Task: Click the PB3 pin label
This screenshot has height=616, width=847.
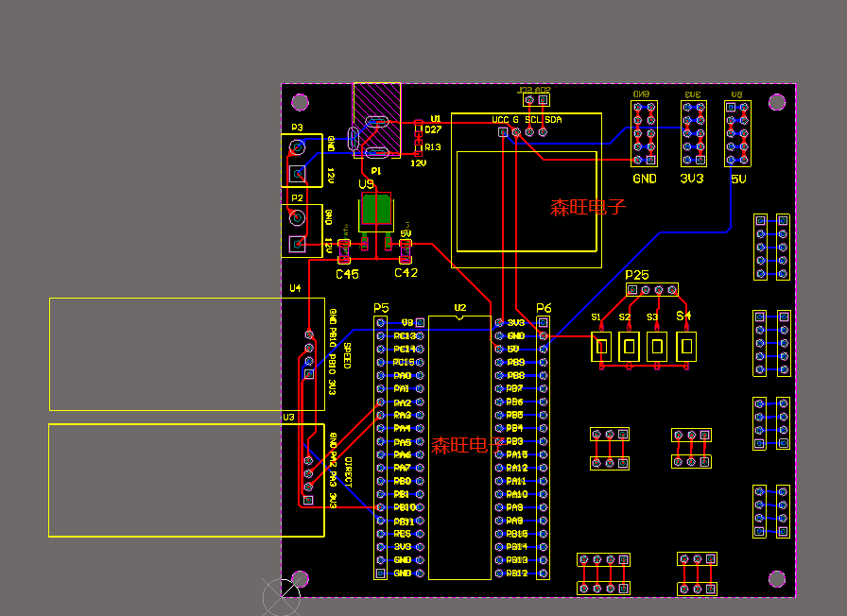Action: coord(515,441)
